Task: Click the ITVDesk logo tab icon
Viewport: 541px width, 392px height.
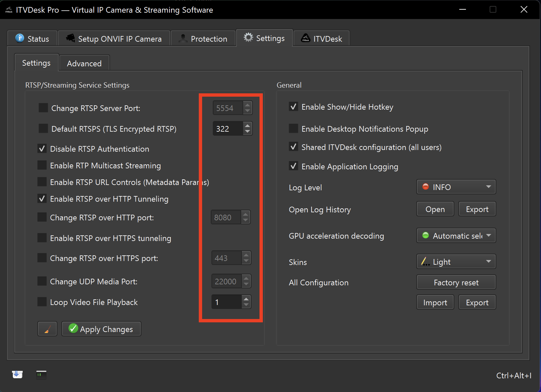Action: [305, 38]
